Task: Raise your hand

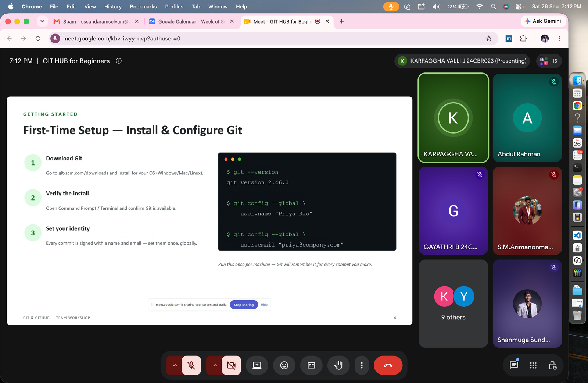Action: point(338,365)
